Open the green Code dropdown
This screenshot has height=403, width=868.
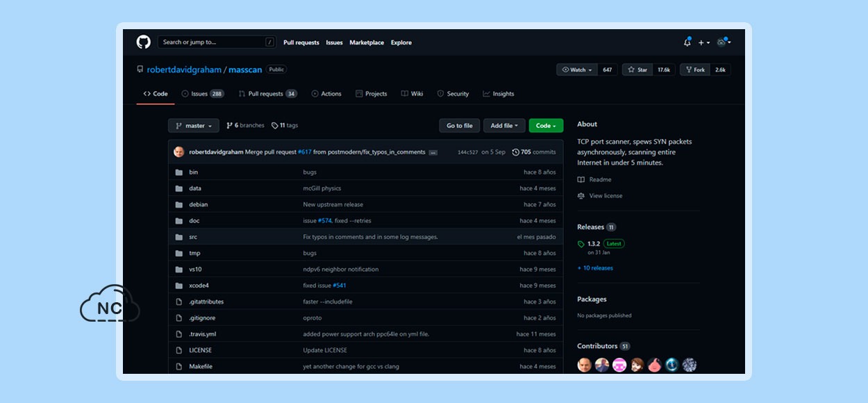[546, 126]
